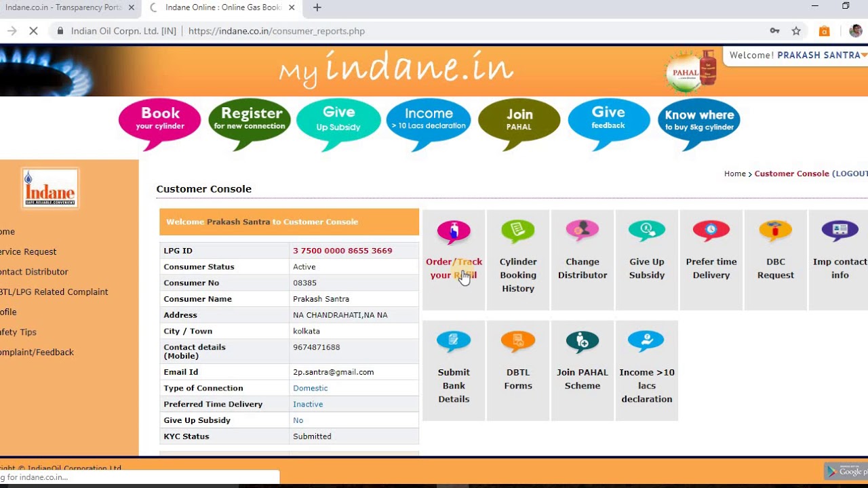Viewport: 868px width, 488px height.
Task: Open Cylinder Booking History tile
Action: (518, 260)
